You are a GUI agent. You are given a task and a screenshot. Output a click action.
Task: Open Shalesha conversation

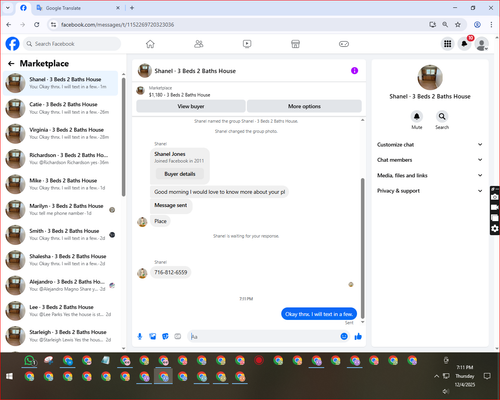[61, 260]
